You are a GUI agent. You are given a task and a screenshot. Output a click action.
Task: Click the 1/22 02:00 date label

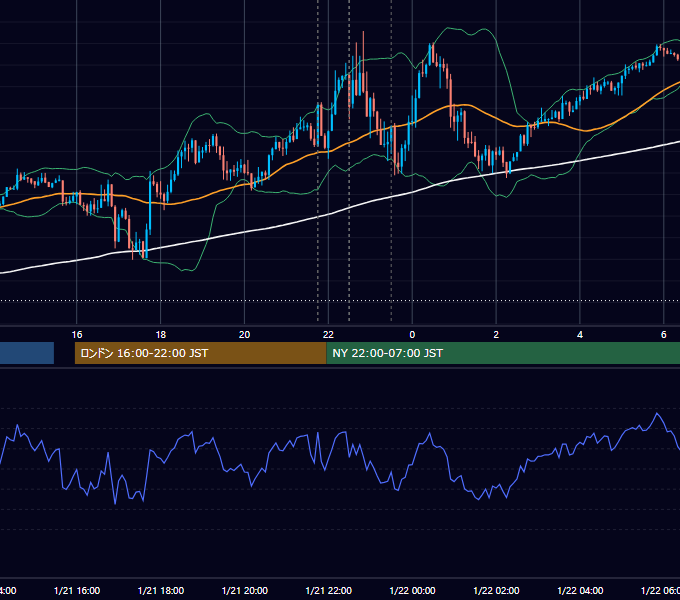(x=496, y=590)
